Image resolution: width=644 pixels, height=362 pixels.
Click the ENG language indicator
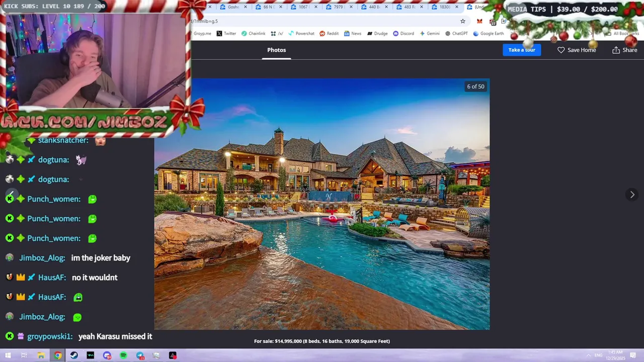tap(599, 355)
